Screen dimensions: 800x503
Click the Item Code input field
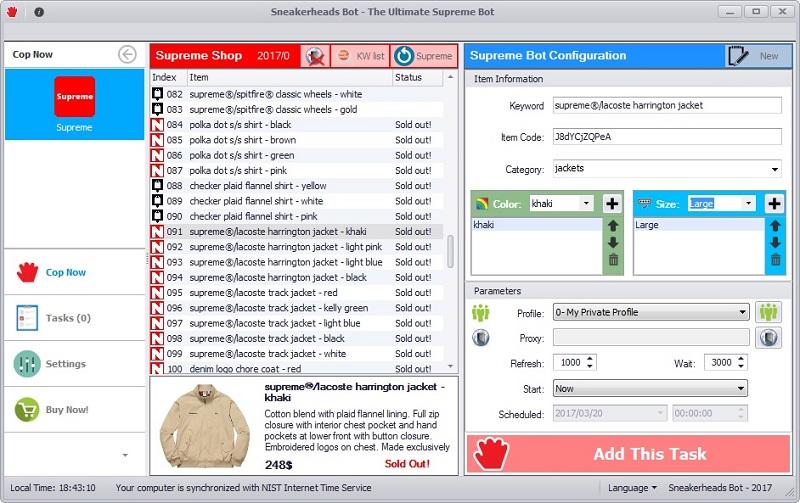[667, 137]
